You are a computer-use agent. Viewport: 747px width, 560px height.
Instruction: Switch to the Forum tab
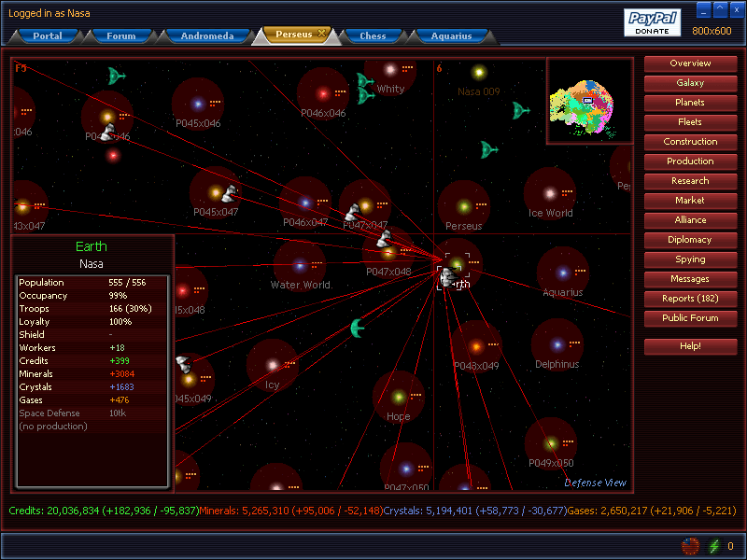click(121, 35)
